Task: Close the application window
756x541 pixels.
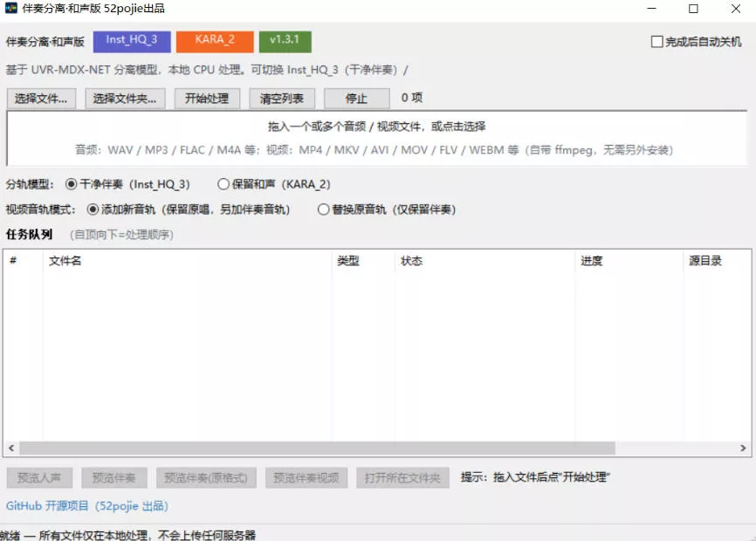Action: tap(736, 9)
